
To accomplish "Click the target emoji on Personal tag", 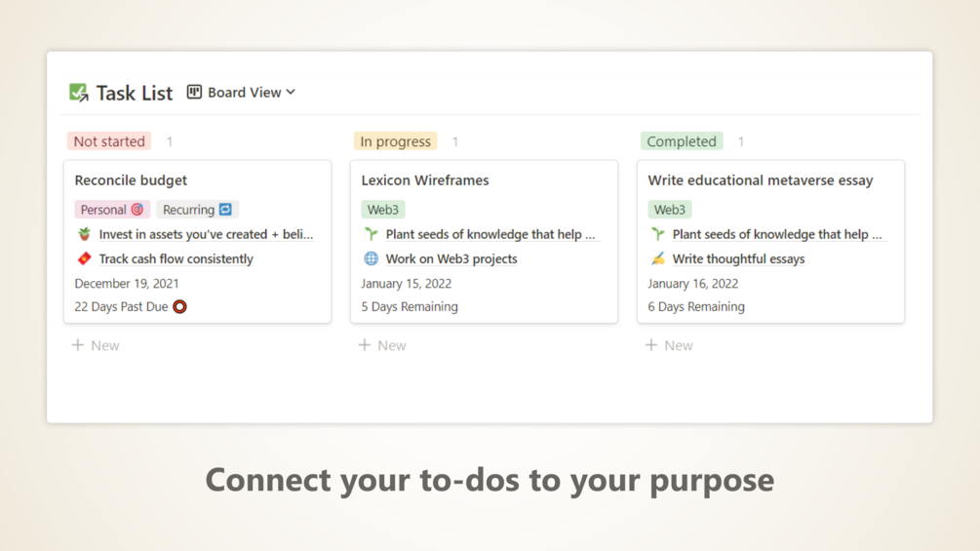I will [137, 210].
